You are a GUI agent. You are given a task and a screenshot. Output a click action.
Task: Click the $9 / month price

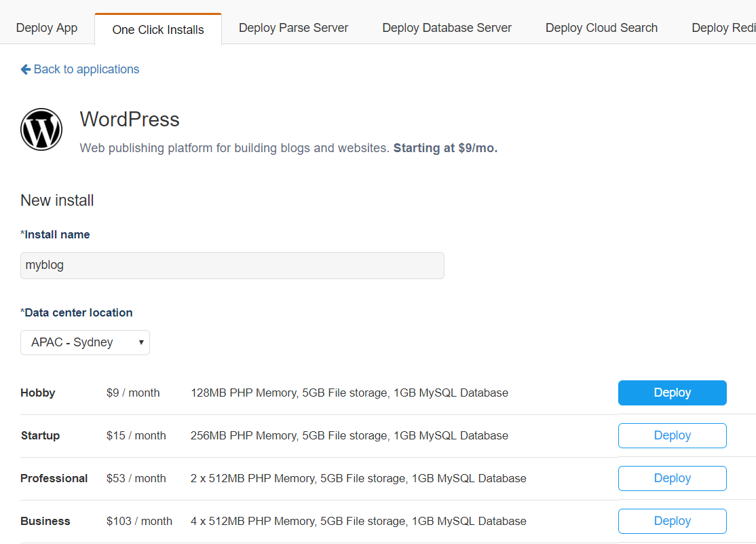point(133,393)
